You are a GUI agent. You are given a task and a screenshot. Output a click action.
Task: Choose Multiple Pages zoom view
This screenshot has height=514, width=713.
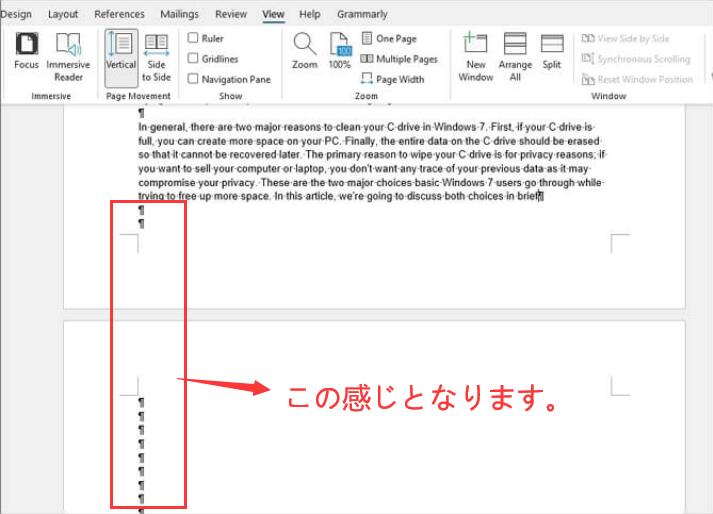pyautogui.click(x=399, y=59)
